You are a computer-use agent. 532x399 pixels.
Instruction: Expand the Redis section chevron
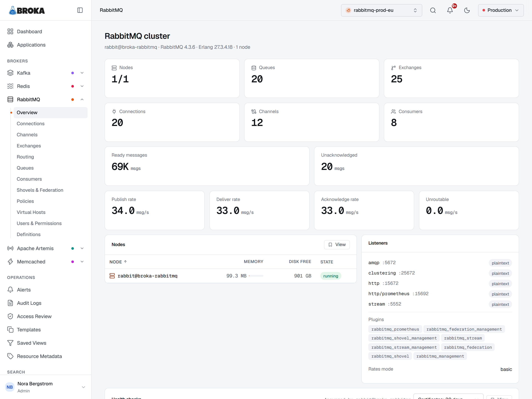(x=82, y=86)
